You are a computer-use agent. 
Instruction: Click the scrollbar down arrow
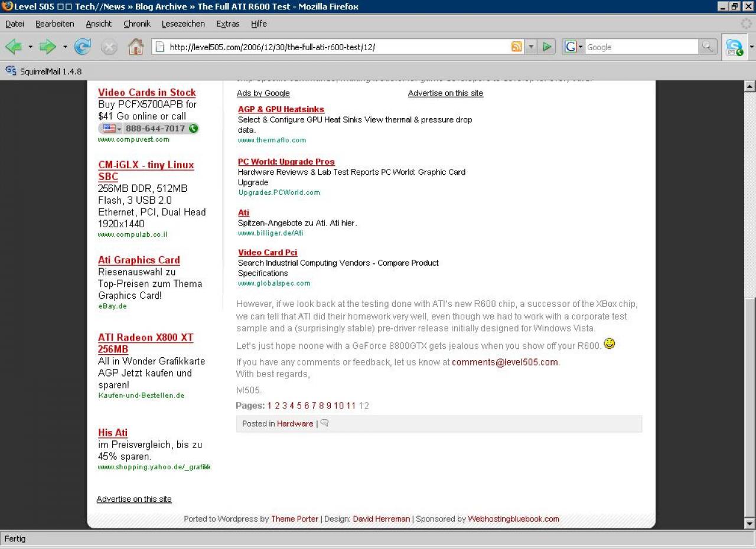(750, 524)
